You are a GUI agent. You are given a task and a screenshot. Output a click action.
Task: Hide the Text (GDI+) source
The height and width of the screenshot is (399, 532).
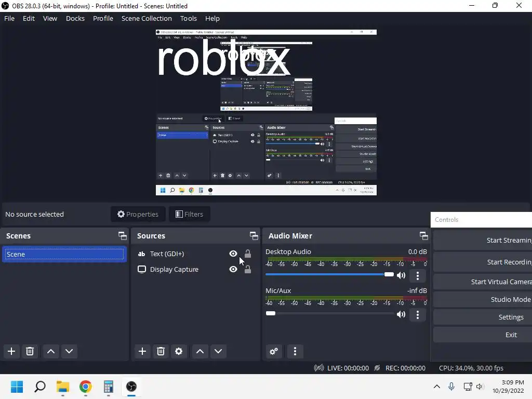[233, 254]
